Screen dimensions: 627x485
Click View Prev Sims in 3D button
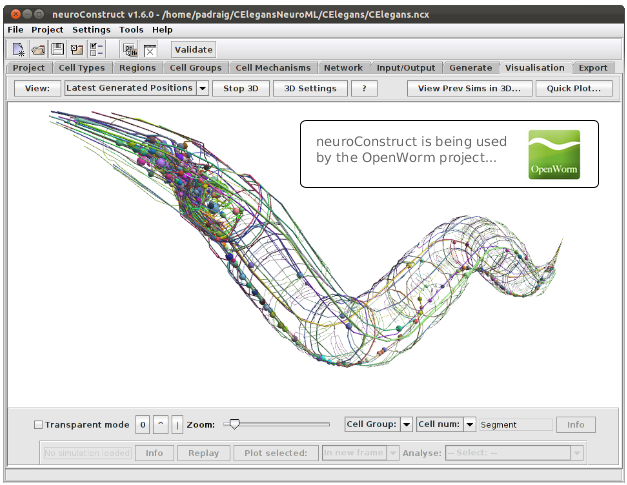pos(469,88)
